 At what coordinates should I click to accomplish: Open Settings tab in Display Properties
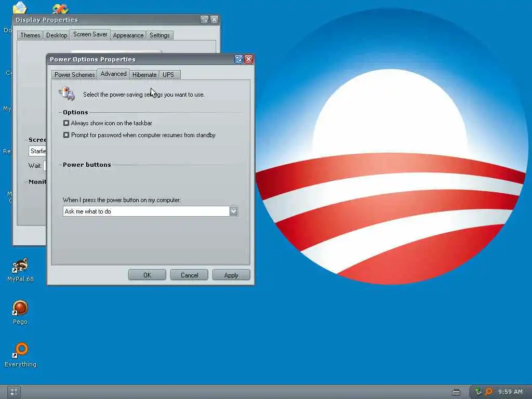pyautogui.click(x=159, y=35)
